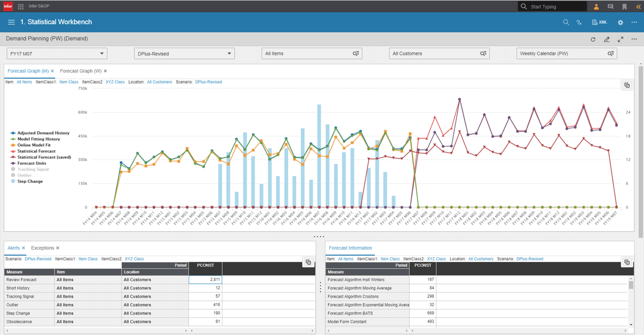Open the Infor app grid launcher
The height and width of the screenshot is (335, 644).
click(x=21, y=6)
